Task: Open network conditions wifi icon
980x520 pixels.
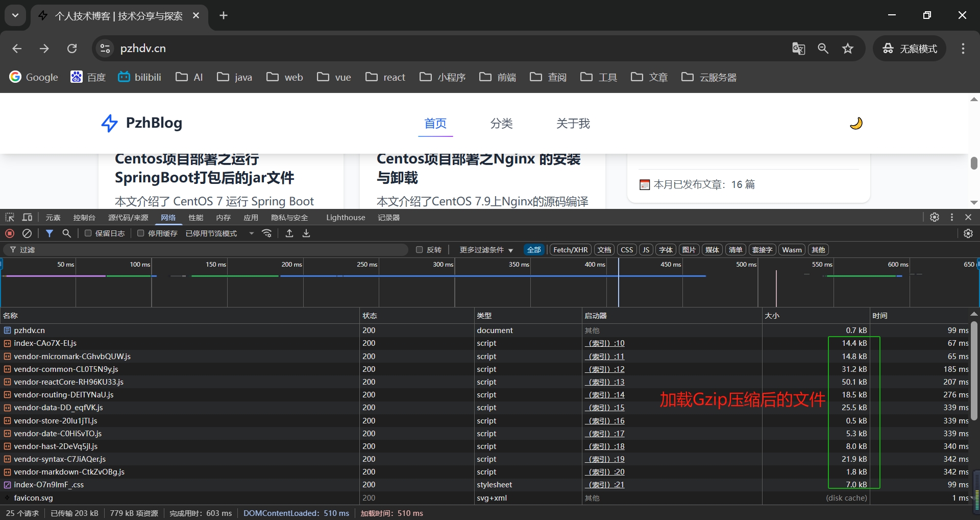Action: pos(266,233)
